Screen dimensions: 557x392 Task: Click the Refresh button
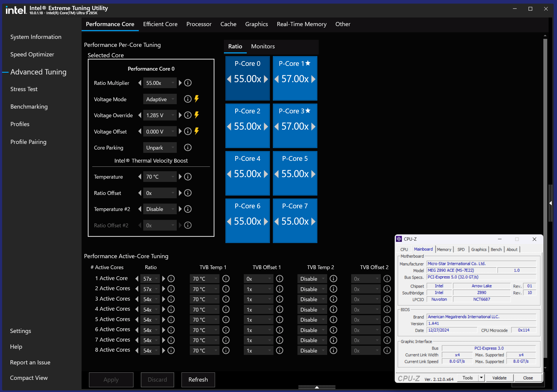pos(198,380)
